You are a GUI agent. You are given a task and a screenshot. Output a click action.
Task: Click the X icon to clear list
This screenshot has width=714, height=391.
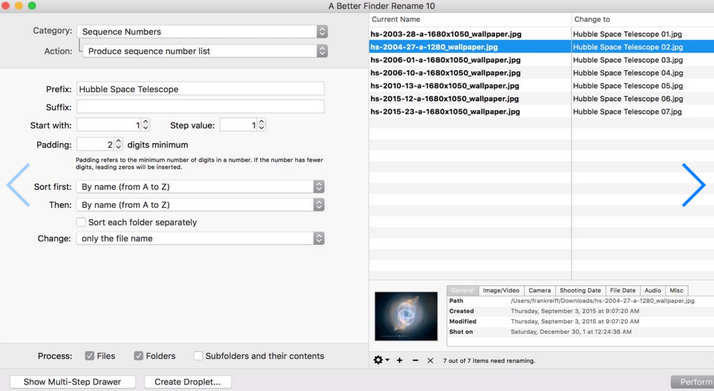click(x=430, y=360)
